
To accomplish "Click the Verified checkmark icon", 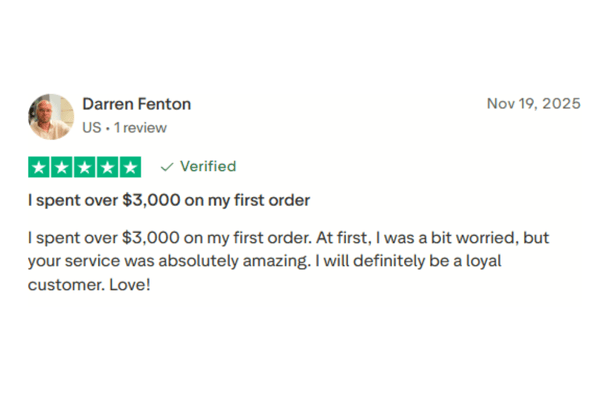I will 167,167.
